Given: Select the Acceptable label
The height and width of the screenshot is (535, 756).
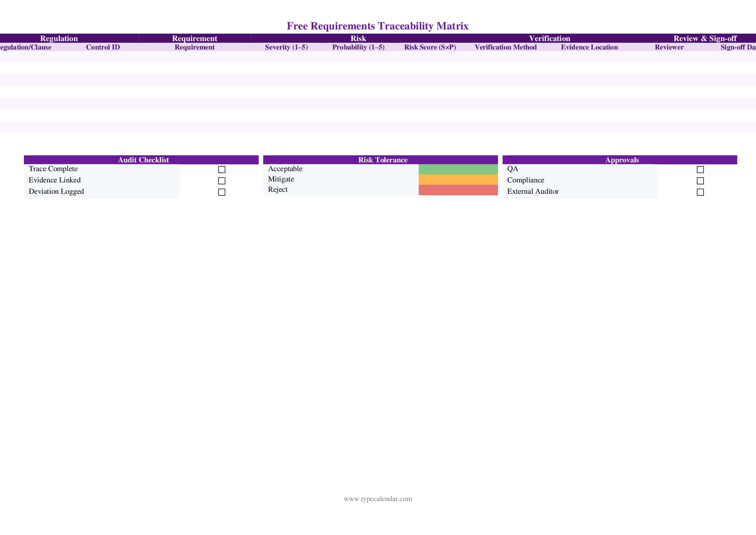Looking at the screenshot, I should [285, 169].
